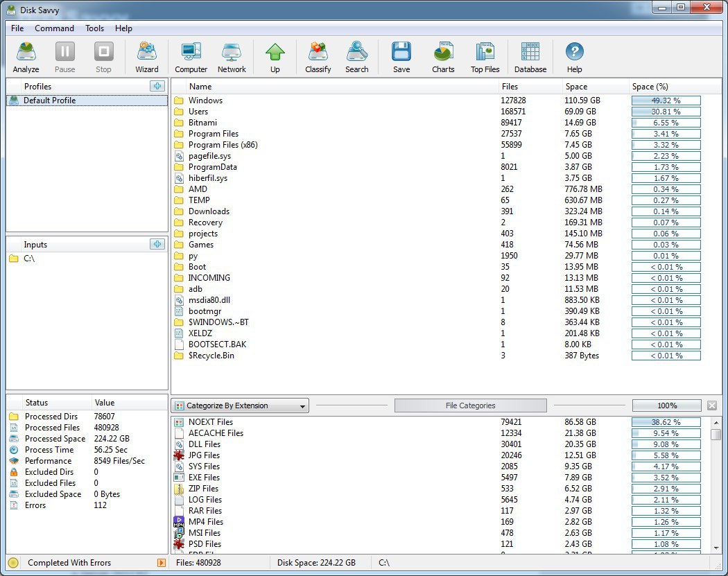
Task: Open the Help menu
Action: (x=123, y=28)
